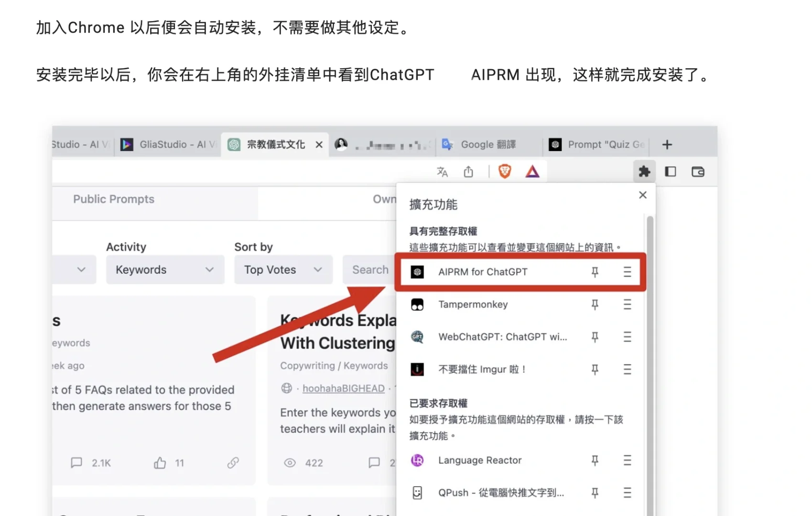Select the Own prompts tab
Screen dimensions: 812x516
click(x=385, y=199)
